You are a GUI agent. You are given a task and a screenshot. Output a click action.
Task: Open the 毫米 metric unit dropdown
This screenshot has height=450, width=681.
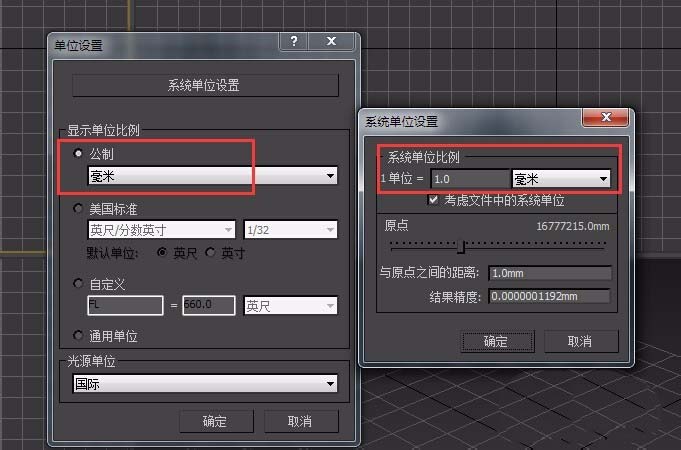click(212, 176)
